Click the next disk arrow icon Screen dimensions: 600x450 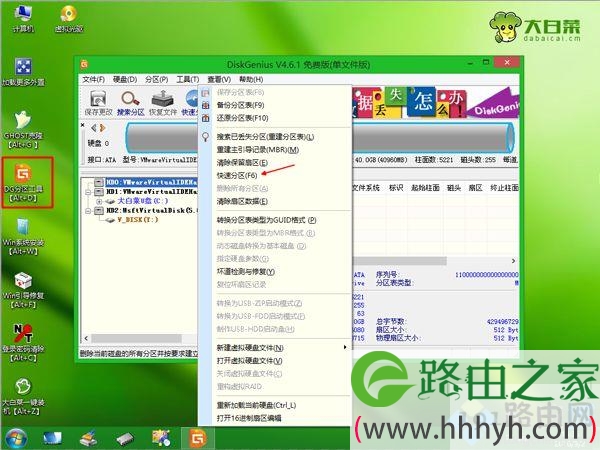[103, 128]
